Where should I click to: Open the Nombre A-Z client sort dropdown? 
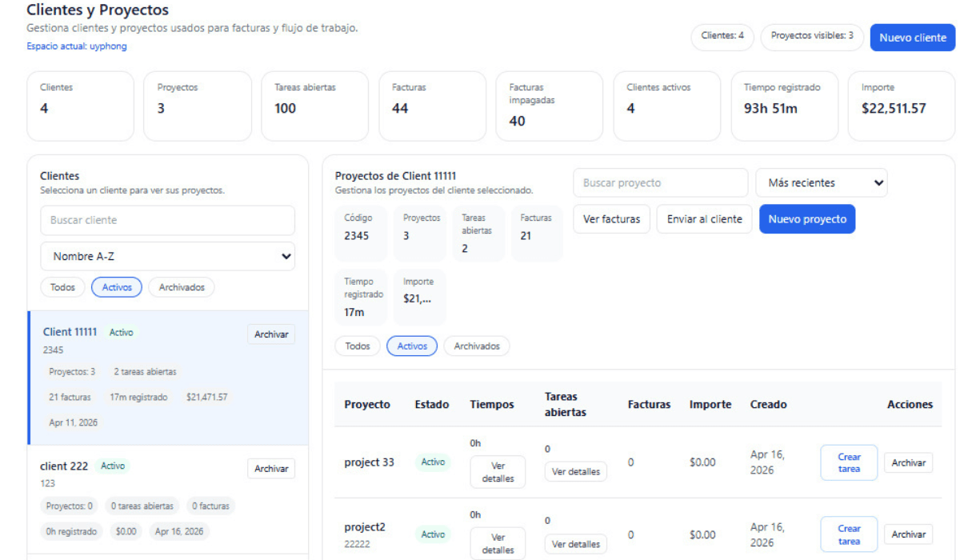167,257
